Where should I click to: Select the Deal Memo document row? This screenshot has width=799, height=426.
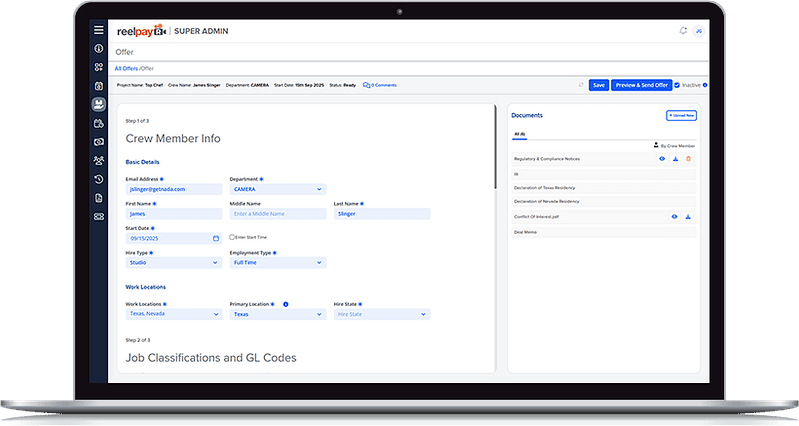coord(604,232)
